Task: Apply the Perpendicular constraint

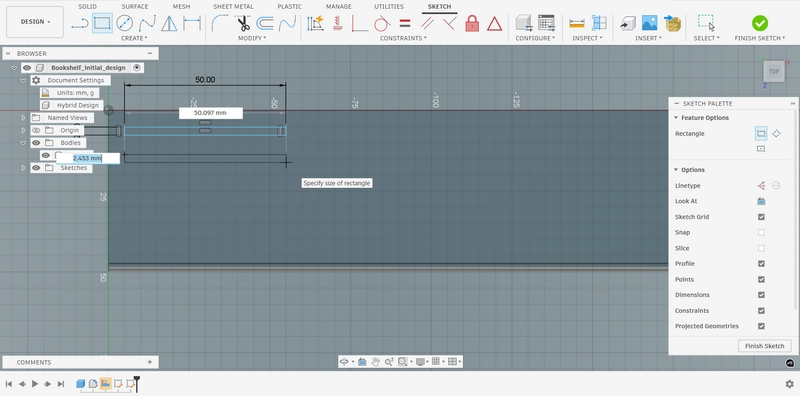Action: click(x=449, y=23)
